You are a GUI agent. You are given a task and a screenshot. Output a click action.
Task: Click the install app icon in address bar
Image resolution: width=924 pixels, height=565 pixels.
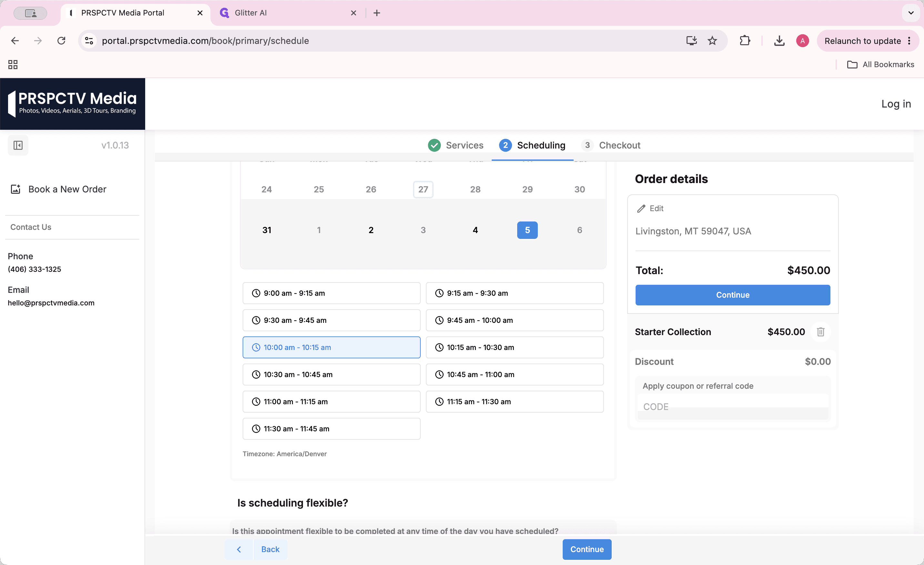pos(691,40)
